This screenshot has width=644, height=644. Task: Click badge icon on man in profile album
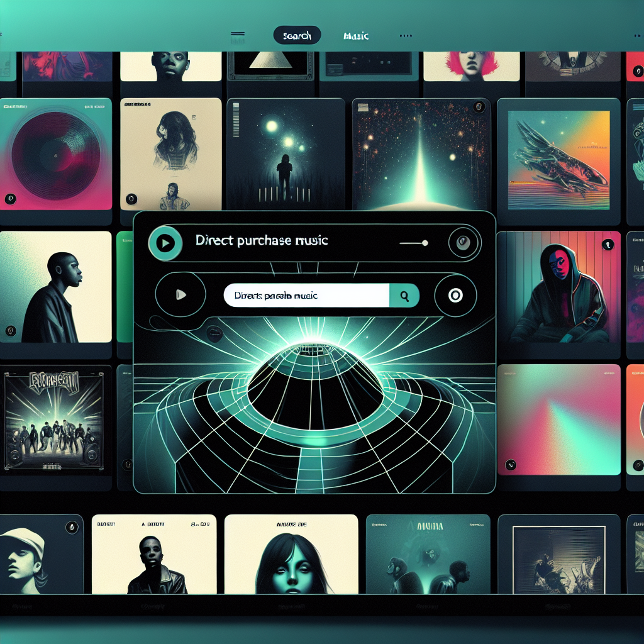10,331
